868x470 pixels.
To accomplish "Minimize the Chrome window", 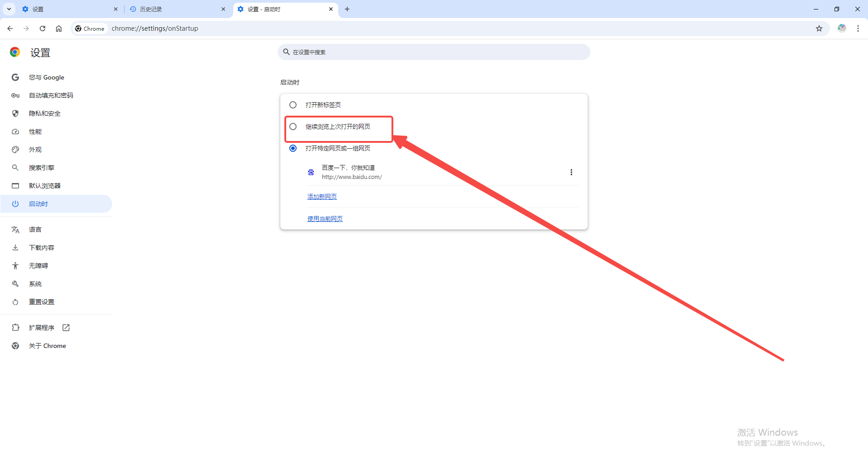I will click(816, 9).
